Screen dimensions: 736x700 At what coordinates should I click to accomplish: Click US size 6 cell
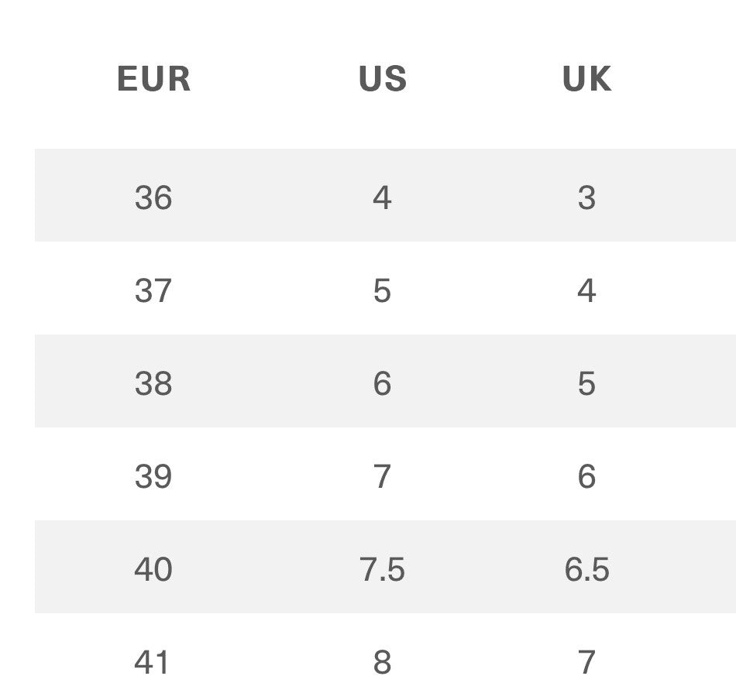pyautogui.click(x=382, y=383)
